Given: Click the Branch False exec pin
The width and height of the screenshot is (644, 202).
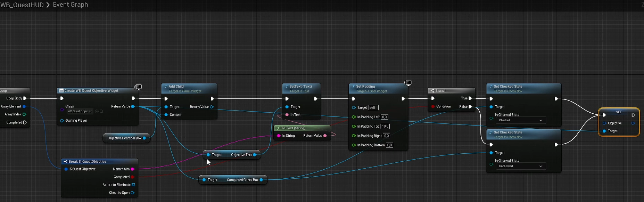Looking at the screenshot, I should click(x=470, y=106).
